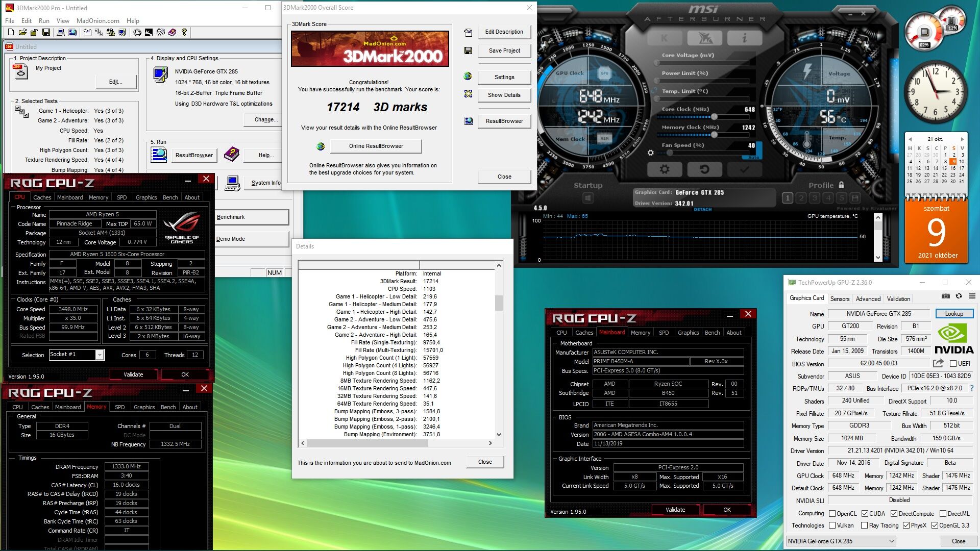
Task: Click the Open project folder toolbar icon
Action: (22, 33)
